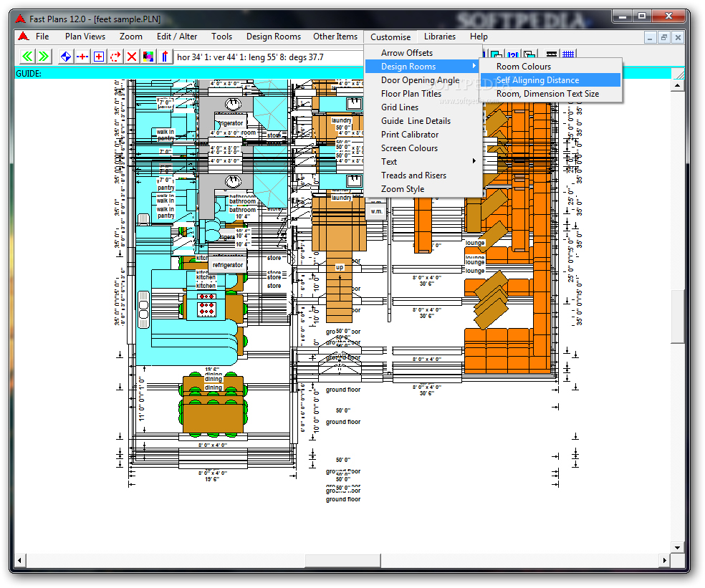Open the Help menu

tap(479, 37)
